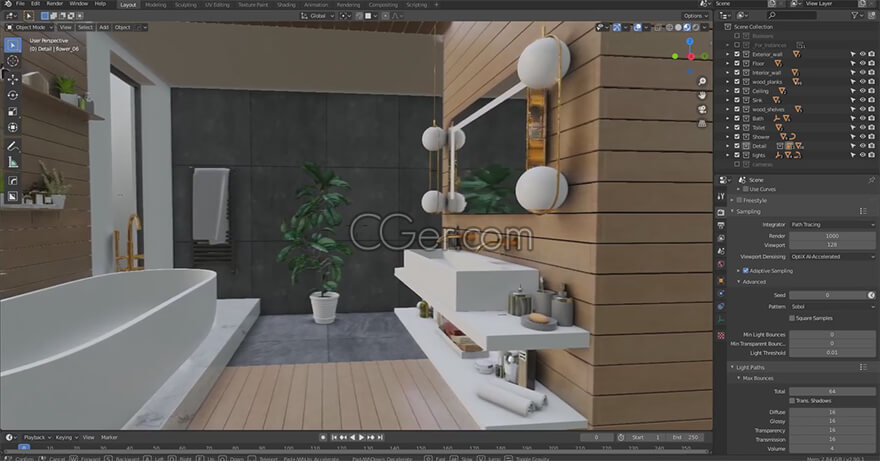Toggle the camera view icon in viewport
The image size is (880, 461).
click(702, 109)
